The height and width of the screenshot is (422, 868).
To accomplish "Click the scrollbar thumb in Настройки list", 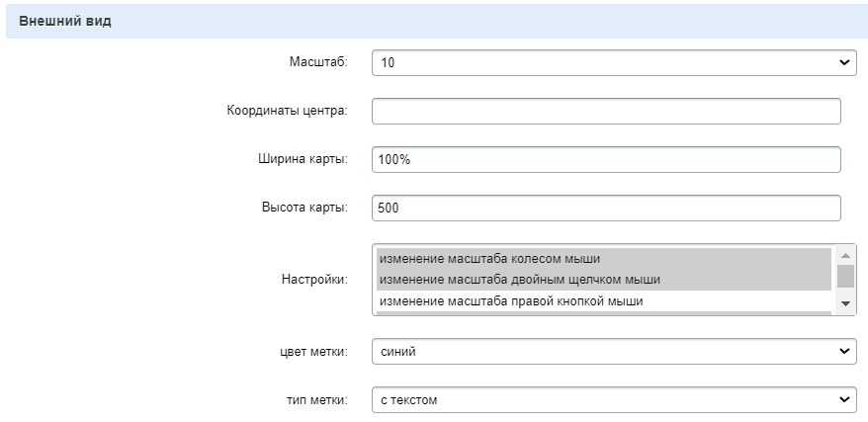I will [845, 274].
